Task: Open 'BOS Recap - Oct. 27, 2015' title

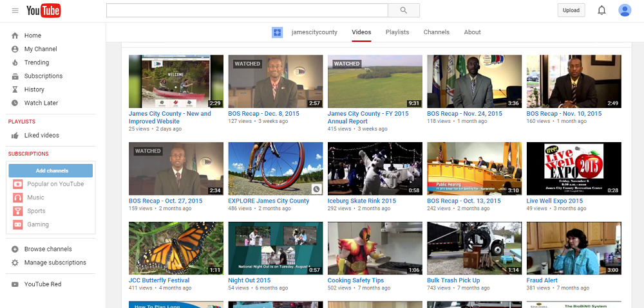Action: coord(166,201)
